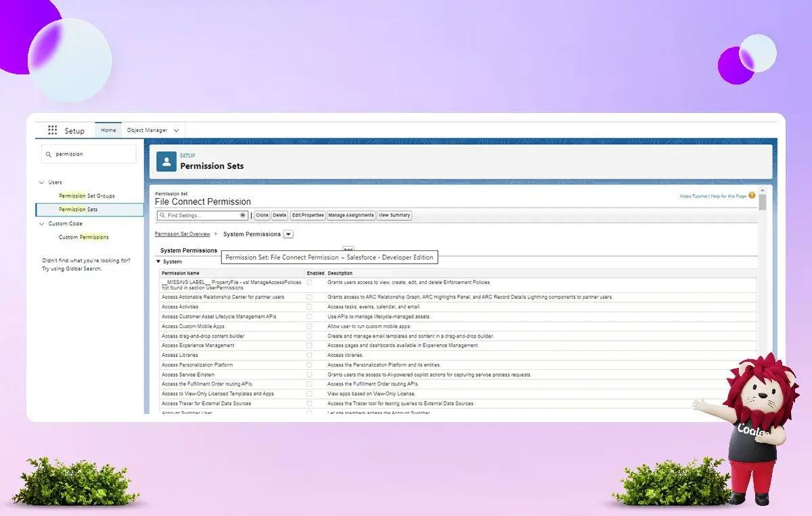Click the Permission Name column header
The image size is (812, 516).
tap(181, 273)
